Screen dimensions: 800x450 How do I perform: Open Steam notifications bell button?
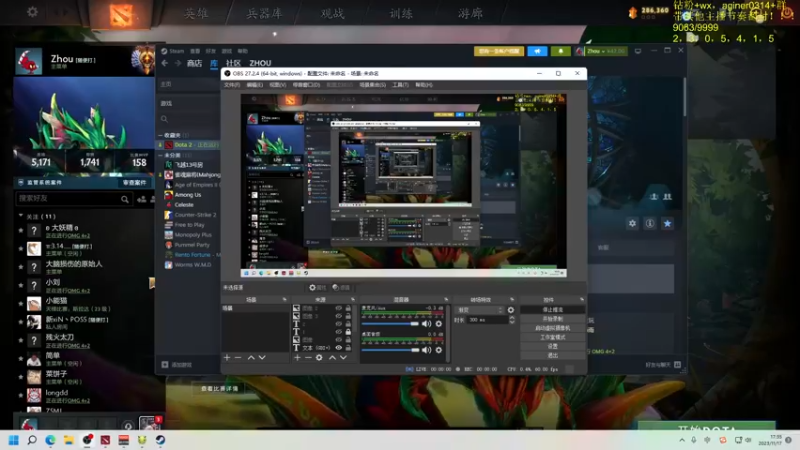click(561, 51)
